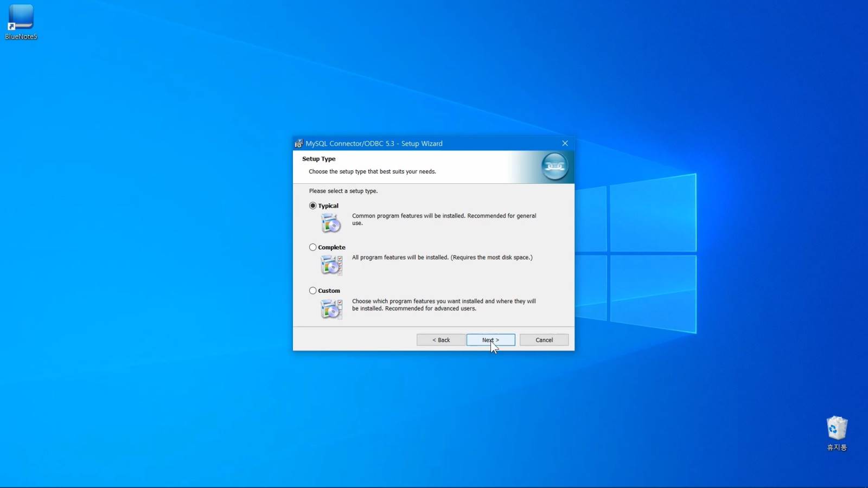868x488 pixels.
Task: Click the installer icon in the title bar
Action: tap(298, 144)
